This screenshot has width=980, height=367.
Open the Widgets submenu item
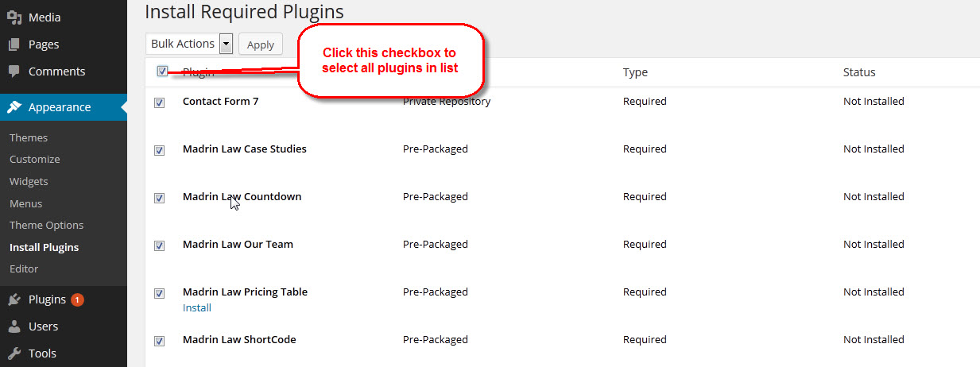pos(29,181)
